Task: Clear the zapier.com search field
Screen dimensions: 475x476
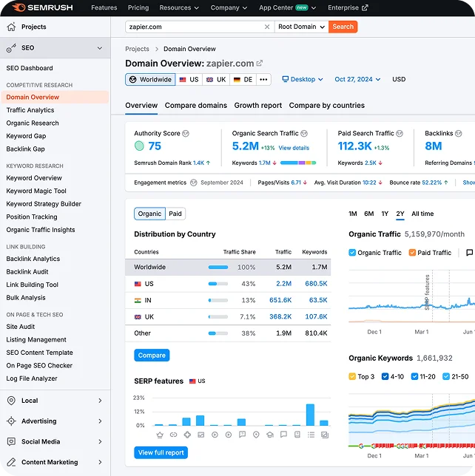Action: (267, 27)
